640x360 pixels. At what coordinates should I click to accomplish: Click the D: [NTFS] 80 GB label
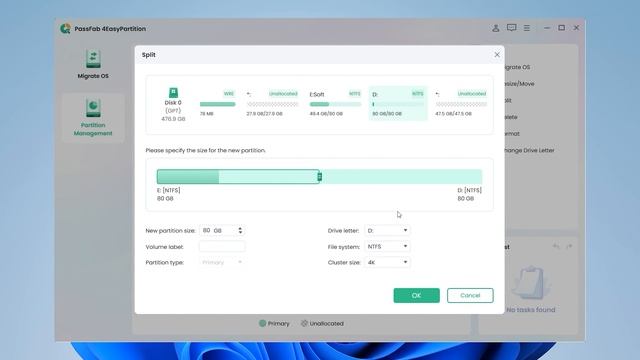coord(469,194)
